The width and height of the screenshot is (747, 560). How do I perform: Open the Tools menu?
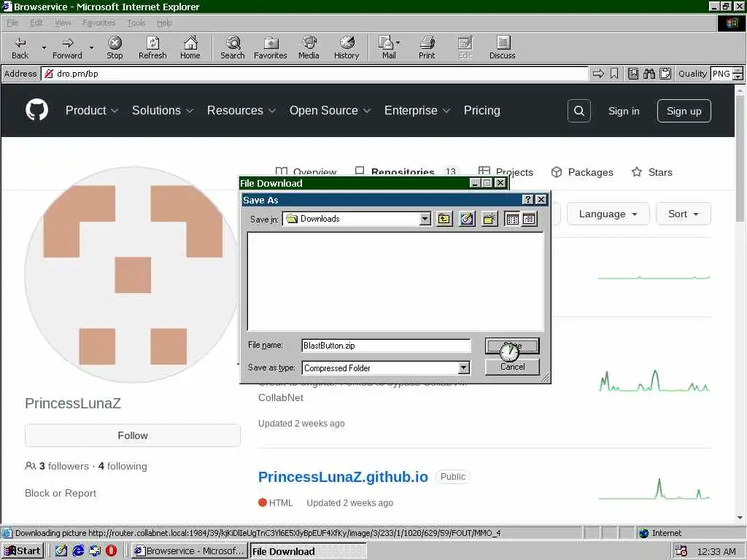pyautogui.click(x=136, y=23)
